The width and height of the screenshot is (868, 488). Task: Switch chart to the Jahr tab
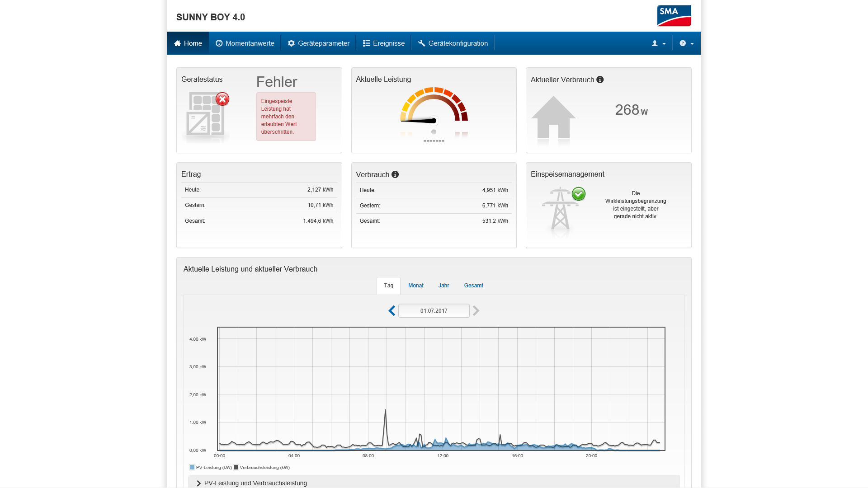click(443, 286)
